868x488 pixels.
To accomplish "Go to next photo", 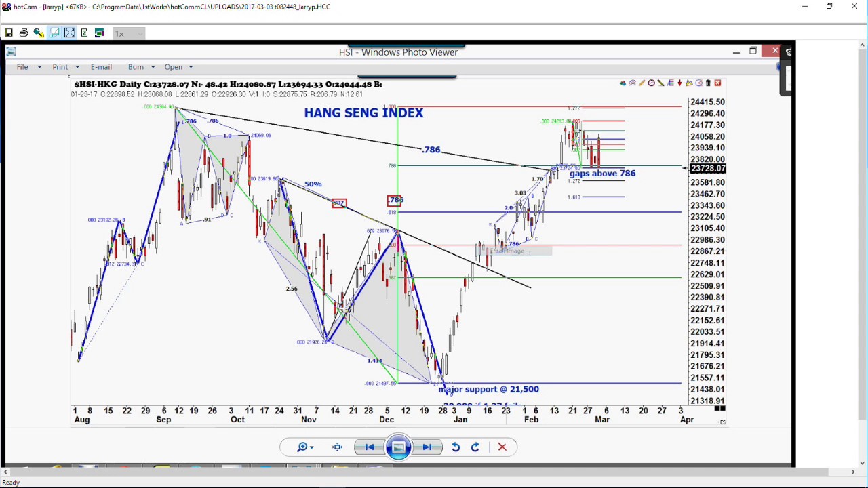I will tap(427, 447).
